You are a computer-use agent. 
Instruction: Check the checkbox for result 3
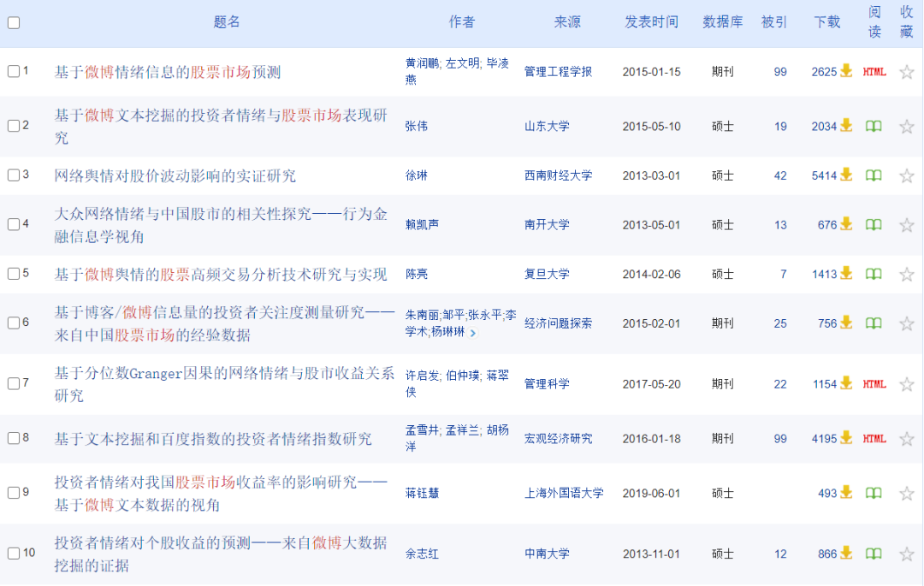14,175
